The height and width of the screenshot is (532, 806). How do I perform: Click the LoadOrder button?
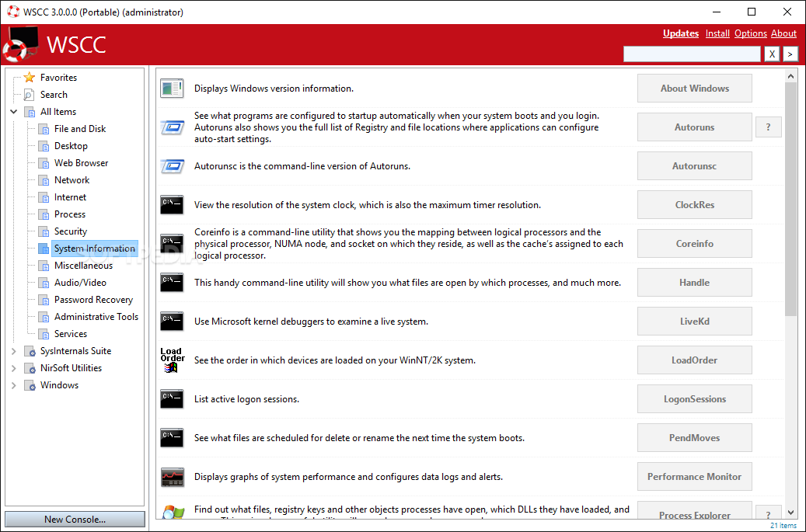pos(694,360)
